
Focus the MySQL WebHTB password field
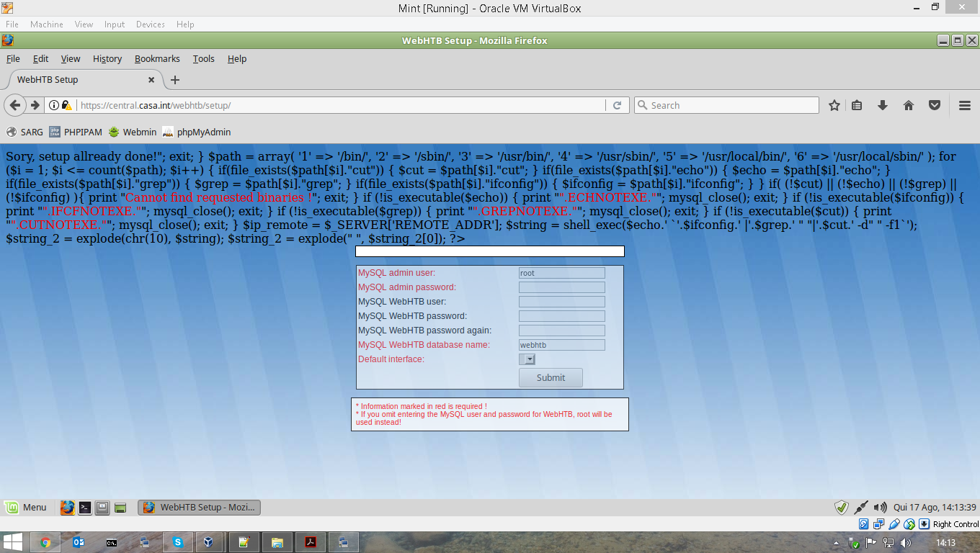[562, 316]
